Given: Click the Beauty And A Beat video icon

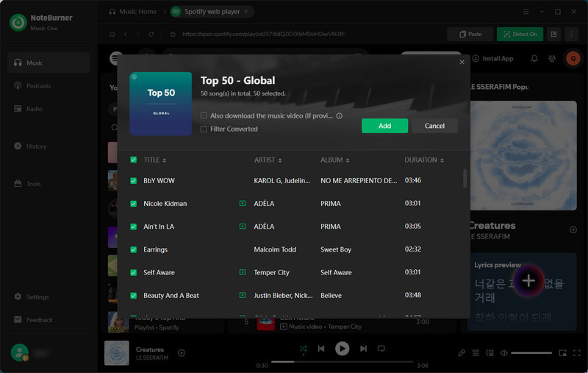Looking at the screenshot, I should [x=243, y=295].
